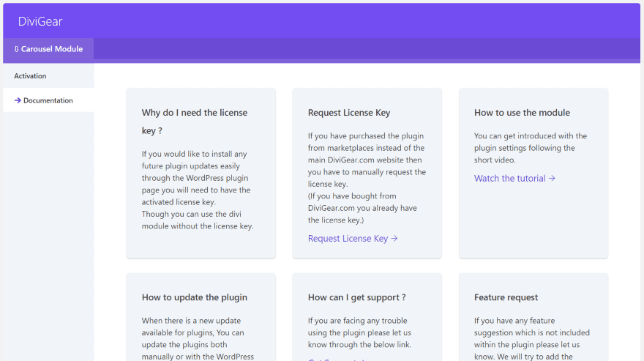Click the arrow after Watch the tutorial
This screenshot has width=644, height=361.
[552, 179]
